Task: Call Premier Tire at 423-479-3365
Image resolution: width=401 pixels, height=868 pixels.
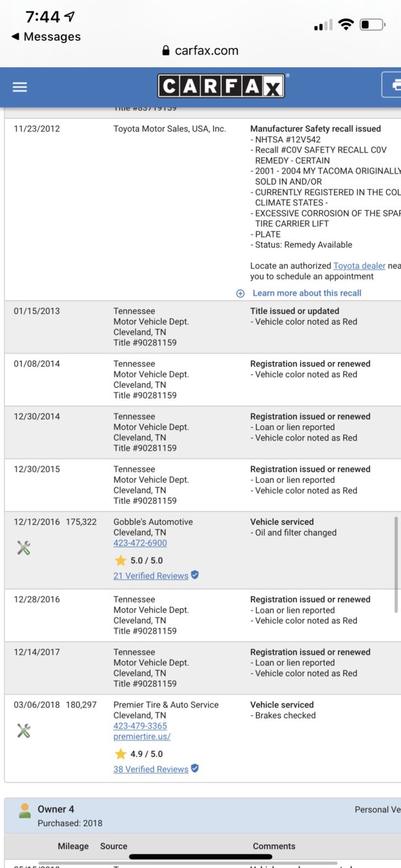Action: [140, 726]
